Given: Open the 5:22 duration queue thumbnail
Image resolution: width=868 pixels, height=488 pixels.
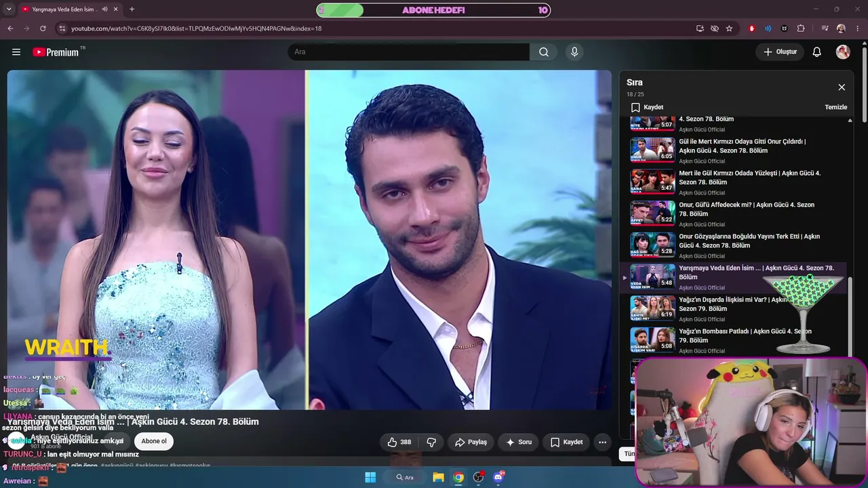Looking at the screenshot, I should pyautogui.click(x=652, y=213).
